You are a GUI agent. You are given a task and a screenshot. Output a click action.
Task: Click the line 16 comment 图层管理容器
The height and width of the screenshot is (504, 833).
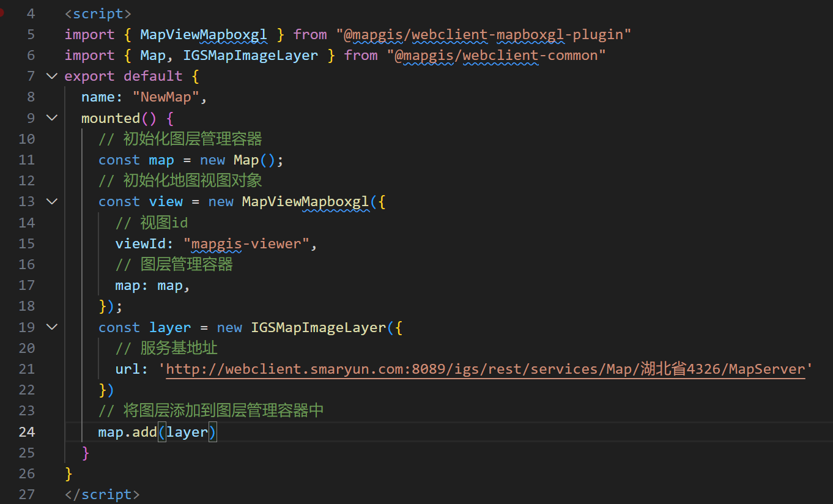(174, 264)
